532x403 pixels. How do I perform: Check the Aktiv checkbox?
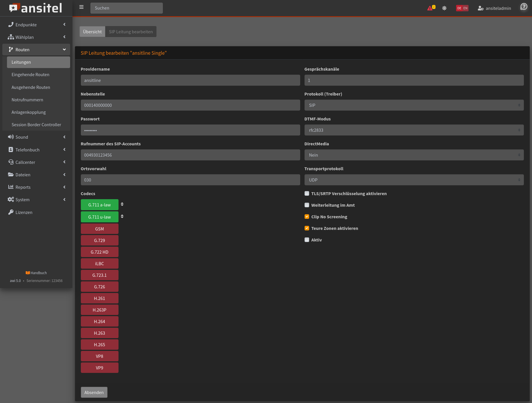pyautogui.click(x=307, y=240)
